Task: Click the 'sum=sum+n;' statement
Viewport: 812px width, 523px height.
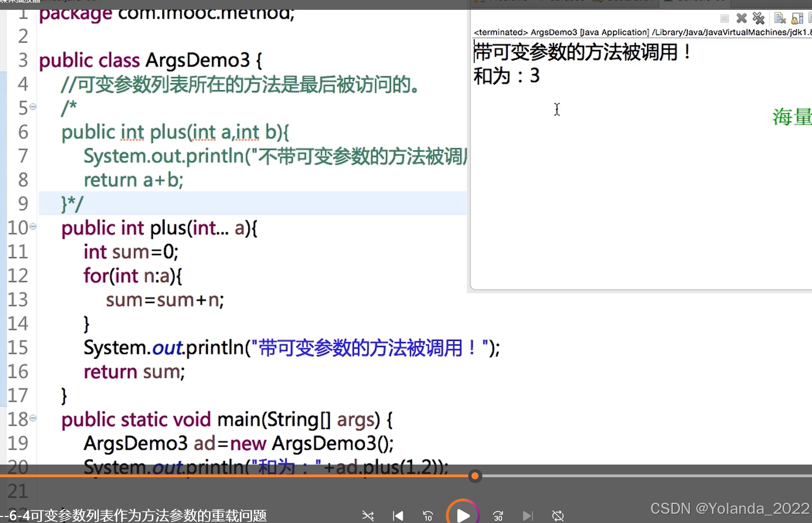Action: pyautogui.click(x=165, y=300)
